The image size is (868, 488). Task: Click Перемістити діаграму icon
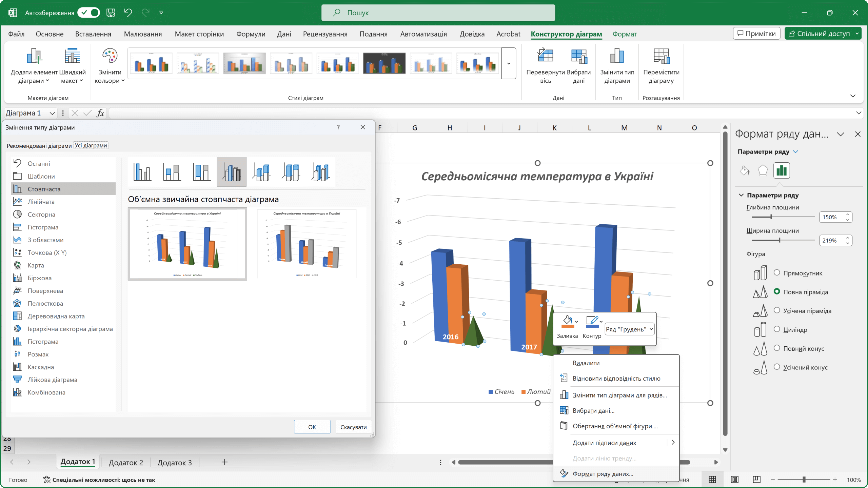661,56
